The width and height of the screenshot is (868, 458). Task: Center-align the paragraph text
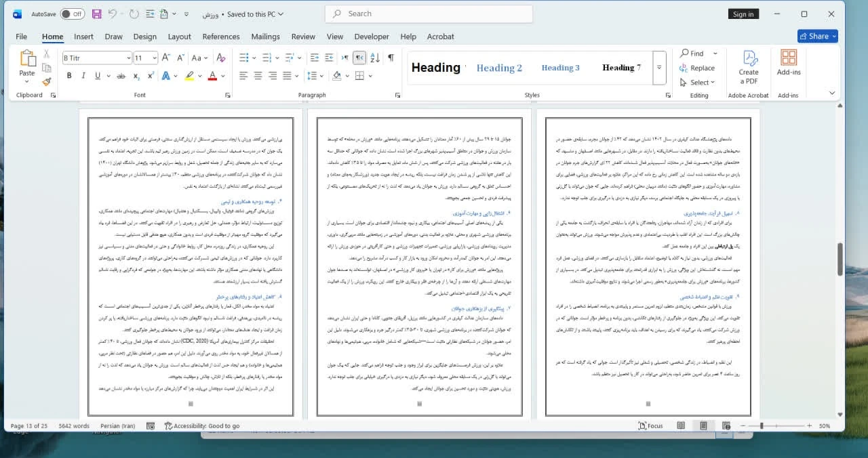coord(258,76)
